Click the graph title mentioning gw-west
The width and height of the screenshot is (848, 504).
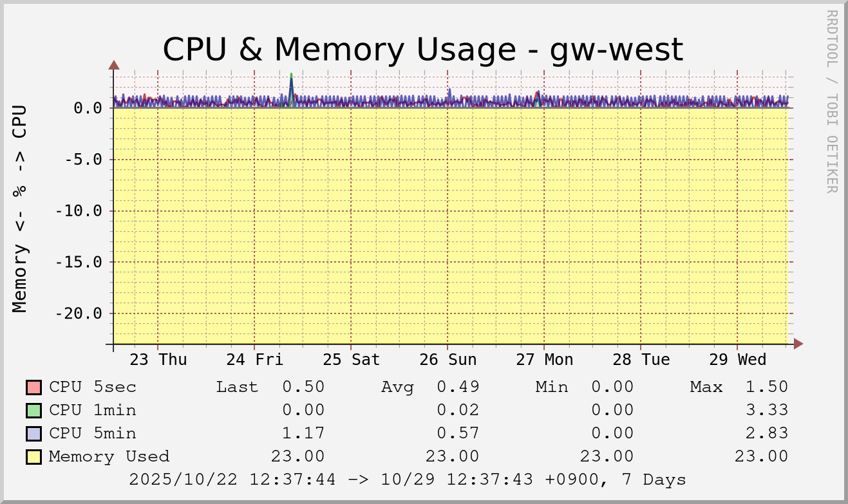[422, 50]
